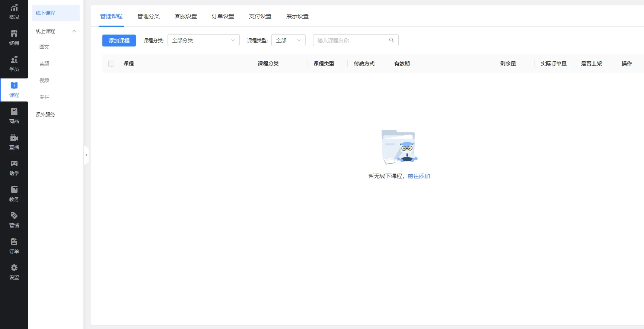Click the search magnifier icon
The width and height of the screenshot is (644, 329).
click(x=391, y=40)
